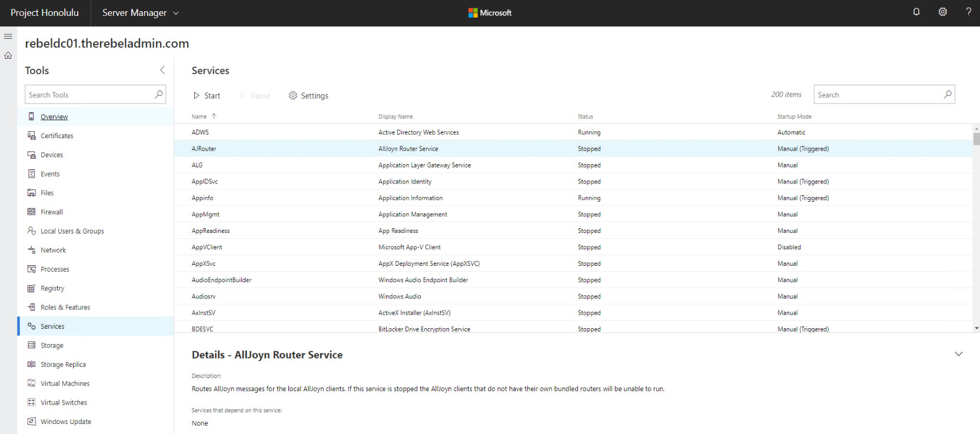Collapse the Tools panel chevron
The width and height of the screenshot is (980, 434).
tap(162, 70)
